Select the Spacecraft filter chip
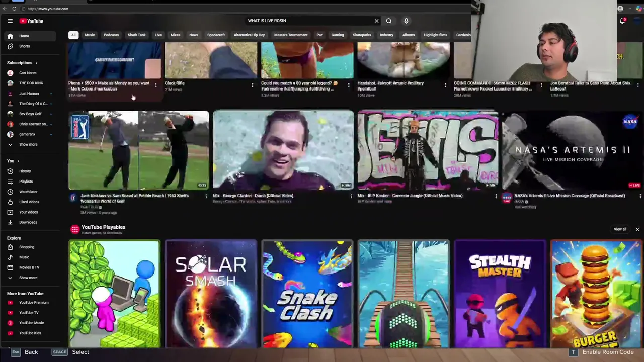The height and width of the screenshot is (362, 644). pos(216,35)
